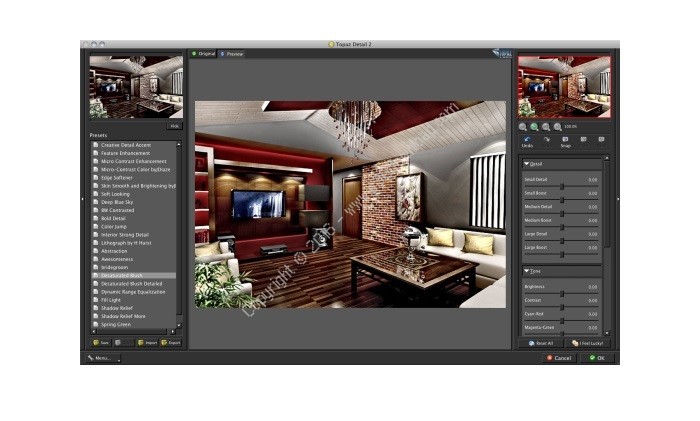The height and width of the screenshot is (421, 700).
Task: Click the Contrast slider handle
Action: point(562,307)
